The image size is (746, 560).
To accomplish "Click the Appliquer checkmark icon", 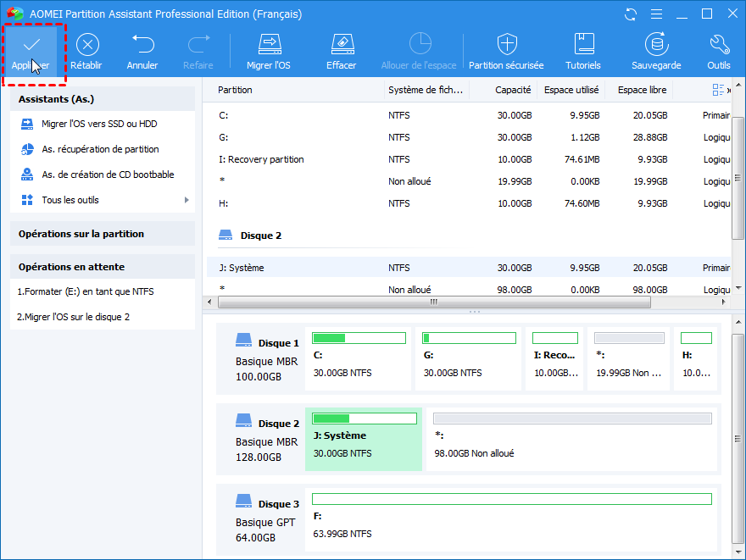I will click(31, 45).
